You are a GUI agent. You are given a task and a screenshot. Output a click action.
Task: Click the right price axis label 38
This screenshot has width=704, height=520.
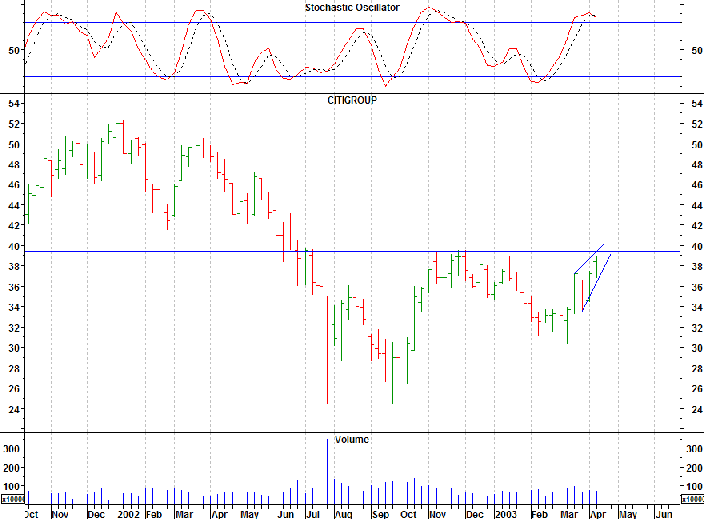696,266
